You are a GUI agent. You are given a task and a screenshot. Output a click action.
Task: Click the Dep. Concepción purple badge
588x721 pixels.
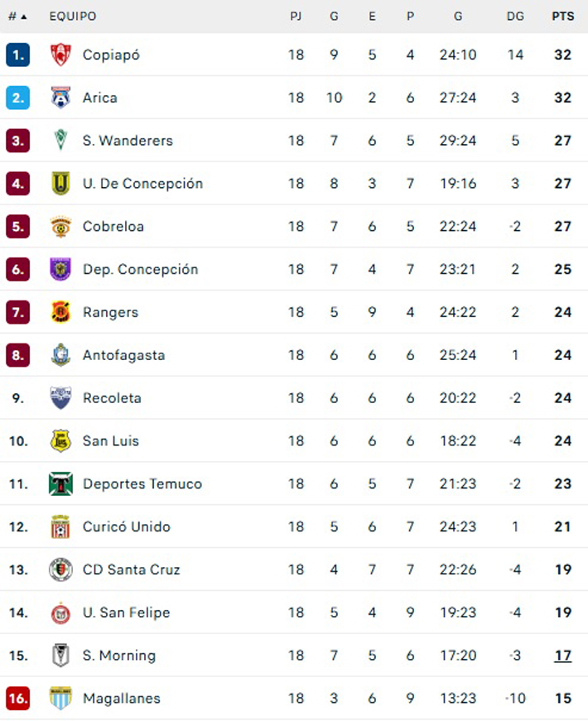tap(60, 269)
